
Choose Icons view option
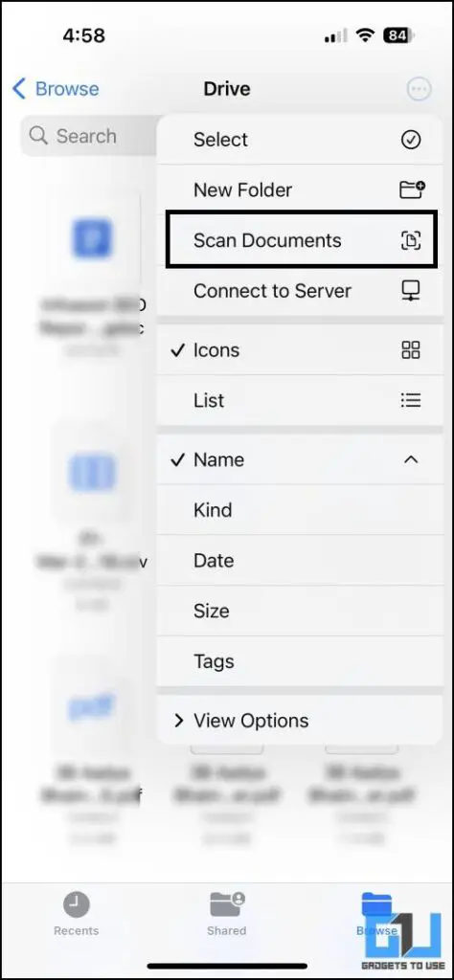click(300, 350)
